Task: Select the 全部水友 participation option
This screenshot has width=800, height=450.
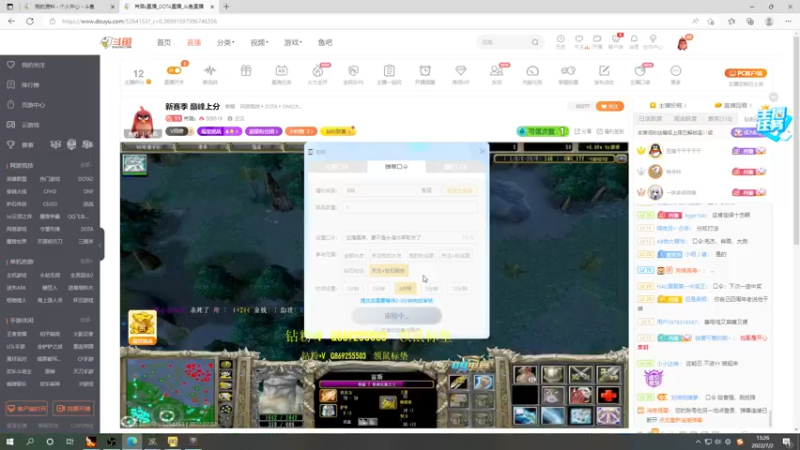Action: coord(354,256)
